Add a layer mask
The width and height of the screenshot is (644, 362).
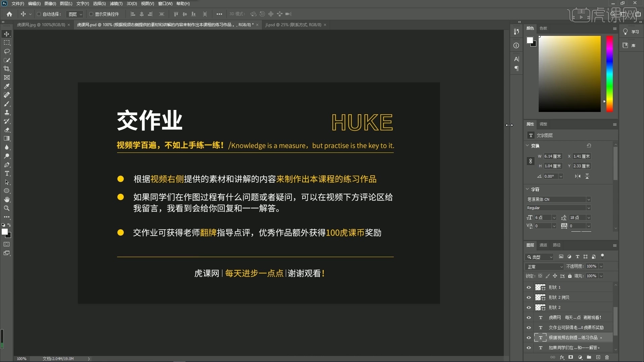tap(571, 357)
